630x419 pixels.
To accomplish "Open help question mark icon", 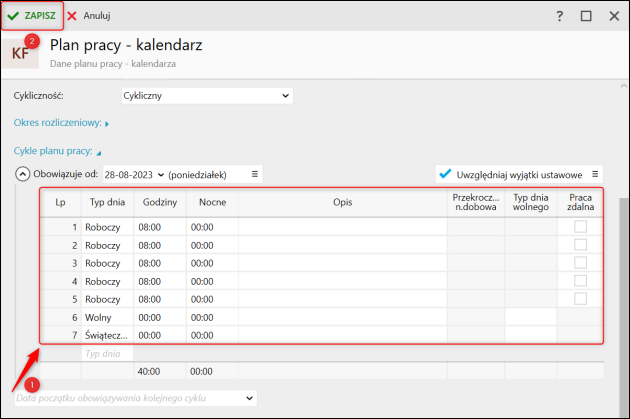I will pyautogui.click(x=559, y=16).
